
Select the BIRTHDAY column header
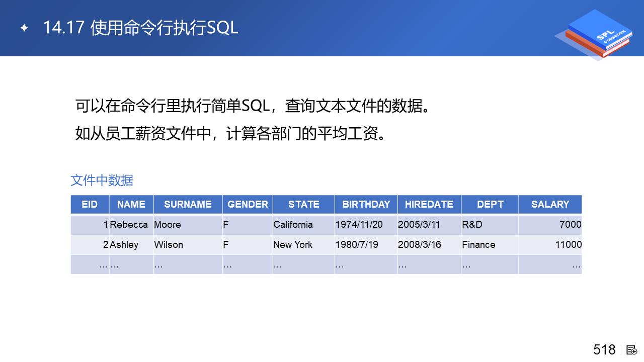(x=366, y=204)
